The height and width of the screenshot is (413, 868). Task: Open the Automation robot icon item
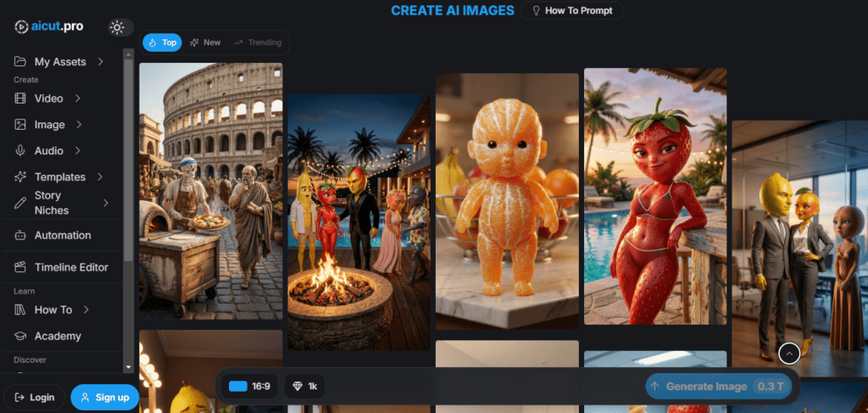pyautogui.click(x=20, y=235)
